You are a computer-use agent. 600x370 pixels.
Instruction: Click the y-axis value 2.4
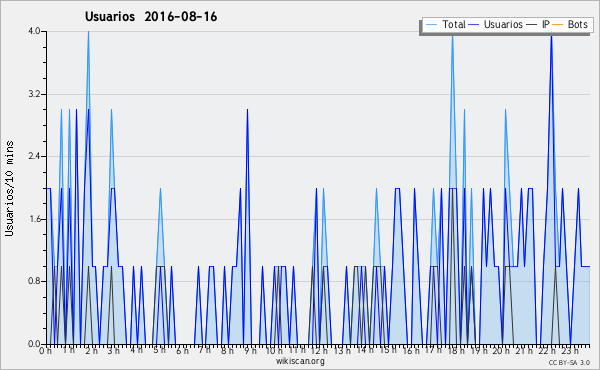(34, 156)
